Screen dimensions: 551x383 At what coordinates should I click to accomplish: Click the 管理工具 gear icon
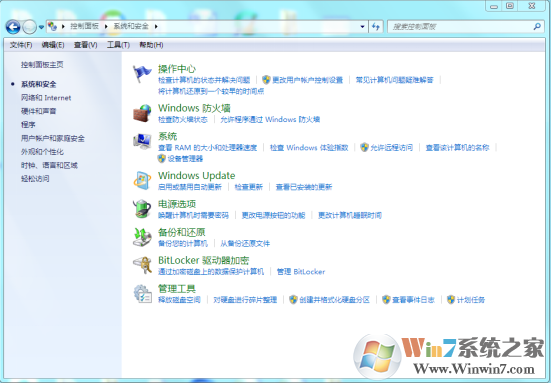click(x=142, y=294)
